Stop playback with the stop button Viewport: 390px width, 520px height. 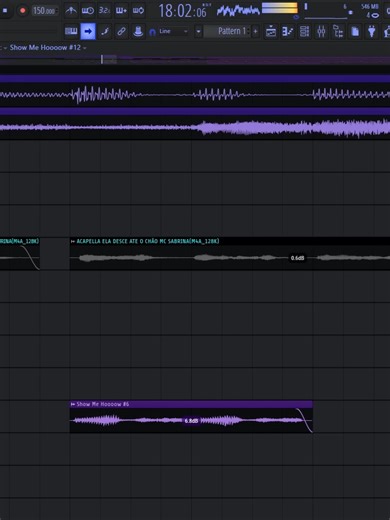point(5,11)
